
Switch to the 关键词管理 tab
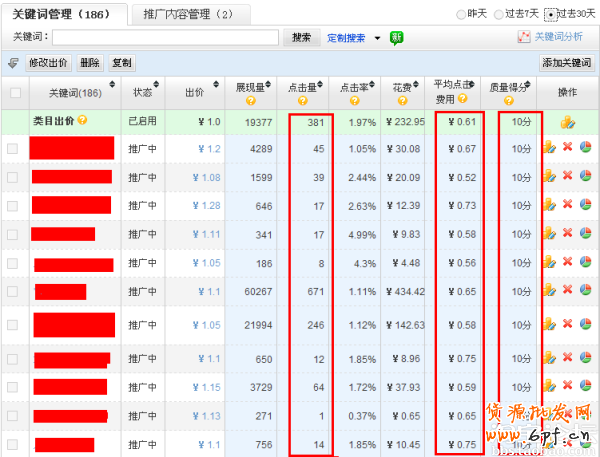pos(65,14)
